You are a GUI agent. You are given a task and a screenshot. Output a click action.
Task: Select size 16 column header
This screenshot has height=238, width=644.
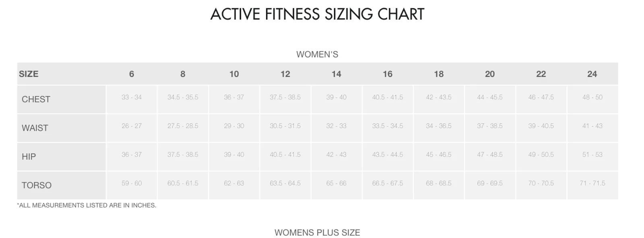388,74
